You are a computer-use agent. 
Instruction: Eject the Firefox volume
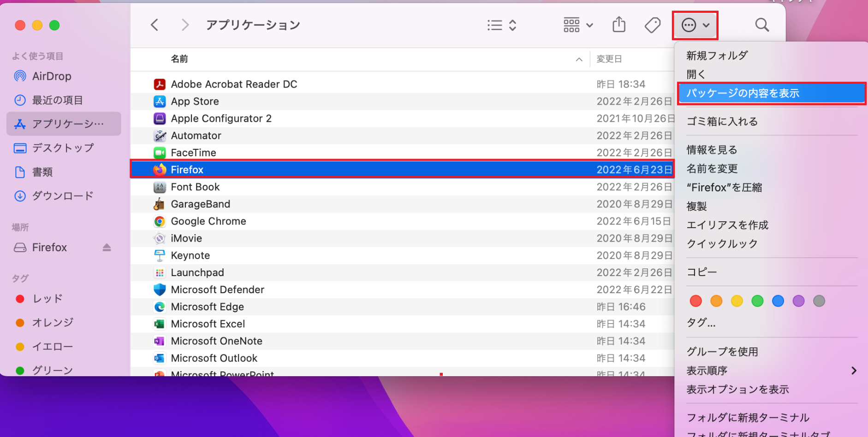107,248
